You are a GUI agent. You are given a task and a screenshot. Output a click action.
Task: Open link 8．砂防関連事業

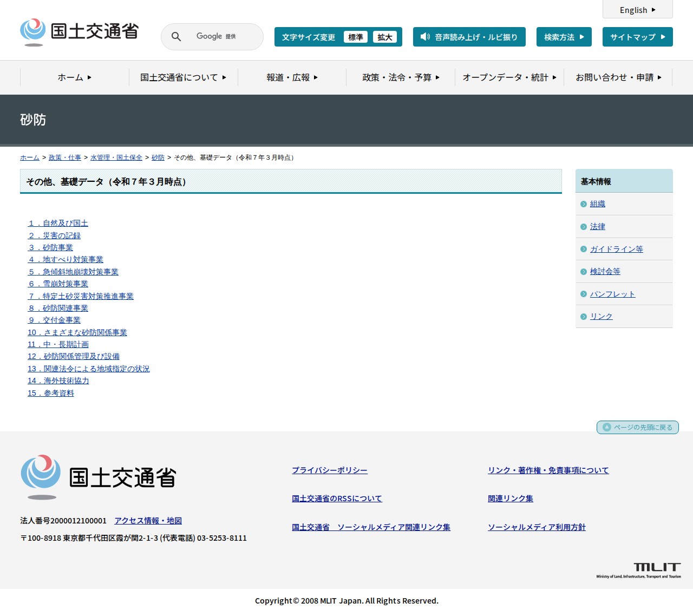pos(58,308)
